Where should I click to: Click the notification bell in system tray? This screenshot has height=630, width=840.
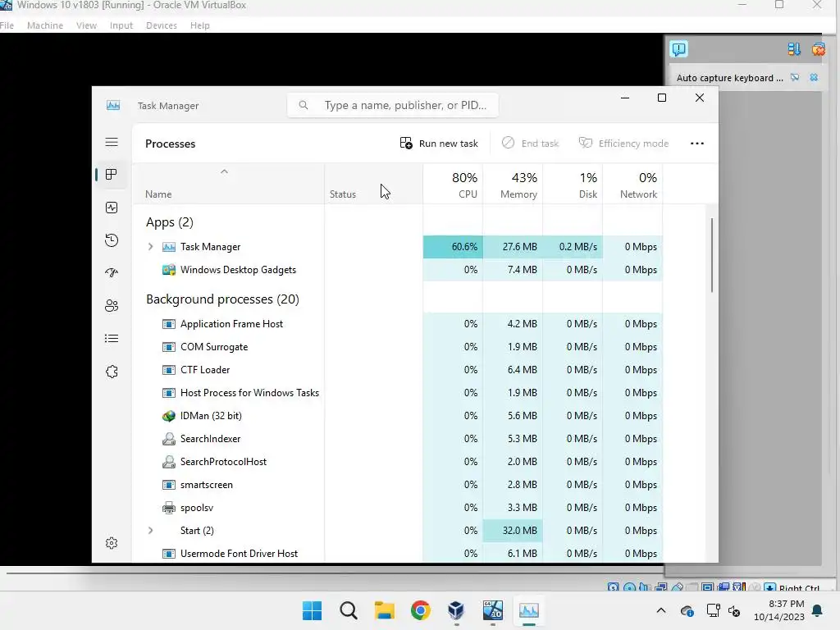click(x=818, y=610)
